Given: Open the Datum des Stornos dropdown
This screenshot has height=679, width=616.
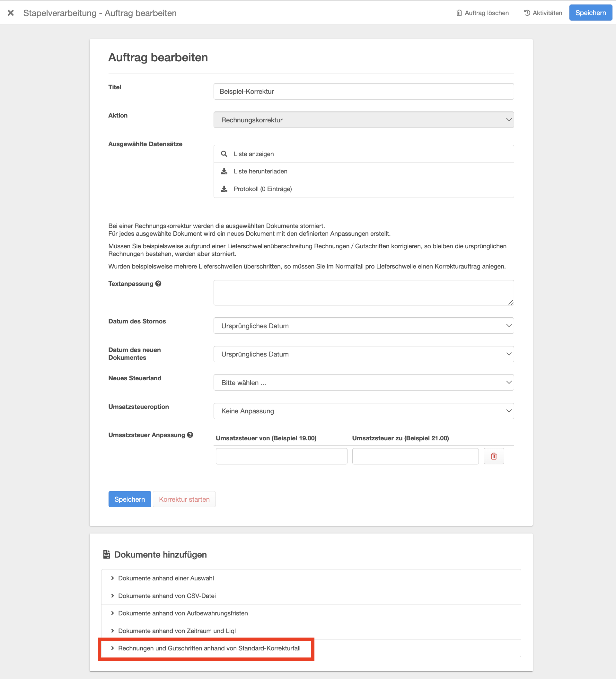Looking at the screenshot, I should (364, 325).
